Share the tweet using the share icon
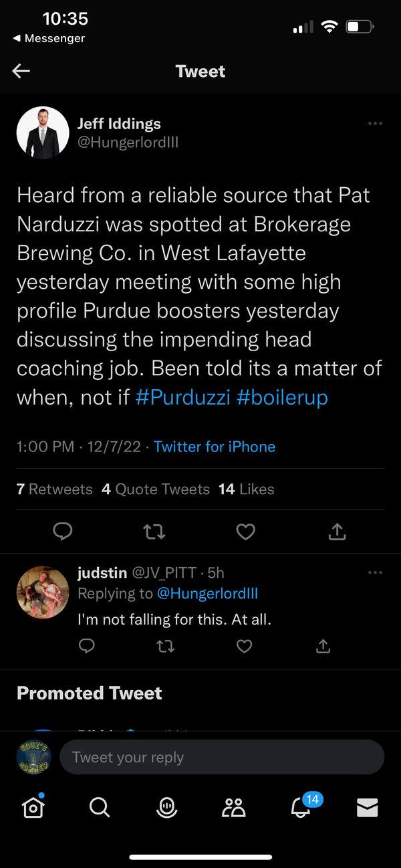This screenshot has height=868, width=401. pyautogui.click(x=337, y=531)
